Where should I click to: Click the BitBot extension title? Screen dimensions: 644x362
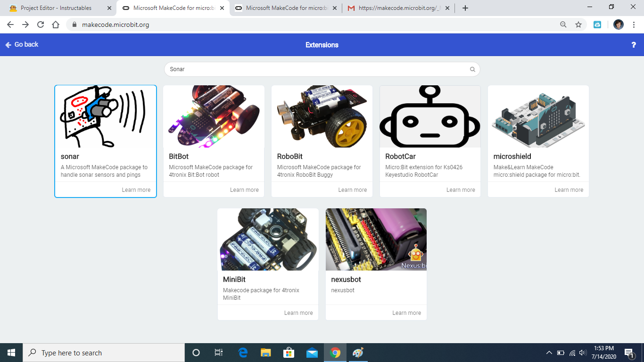(x=179, y=156)
